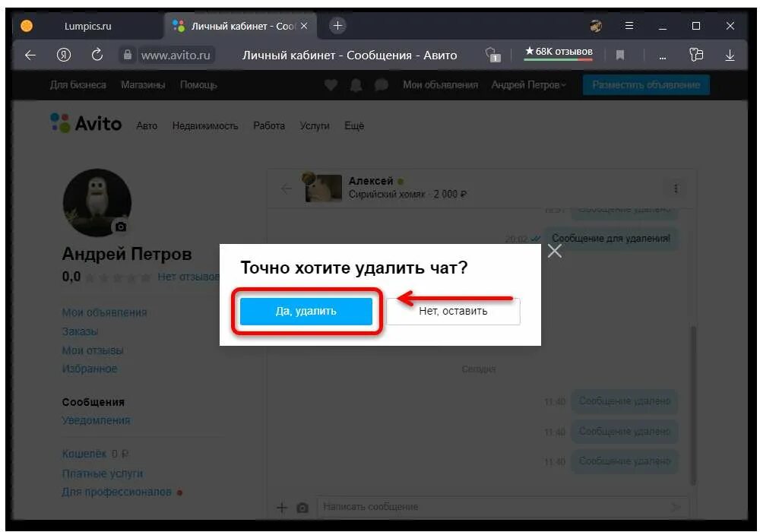Select the www.avito.ru address field
The height and width of the screenshot is (532, 760).
(176, 55)
